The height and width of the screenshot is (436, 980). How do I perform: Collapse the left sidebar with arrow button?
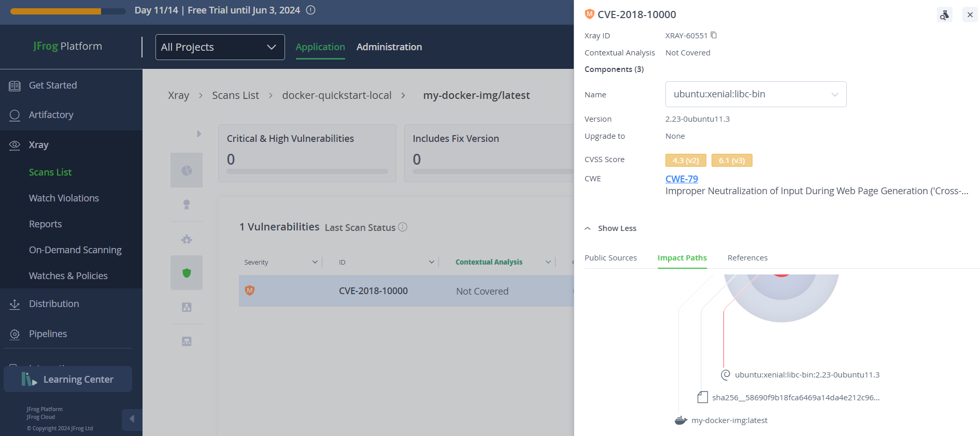coord(132,419)
